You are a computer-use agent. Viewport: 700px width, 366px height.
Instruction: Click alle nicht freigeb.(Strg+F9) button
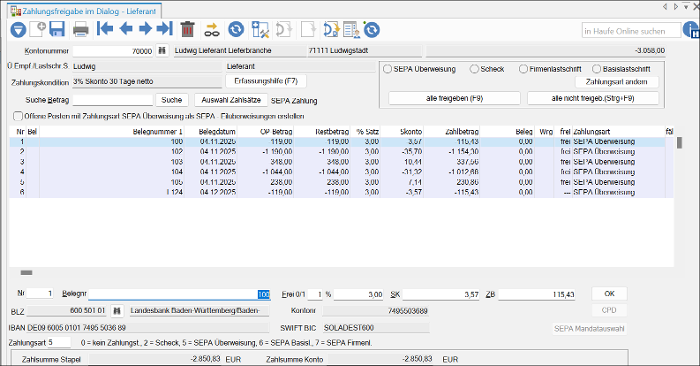click(593, 98)
